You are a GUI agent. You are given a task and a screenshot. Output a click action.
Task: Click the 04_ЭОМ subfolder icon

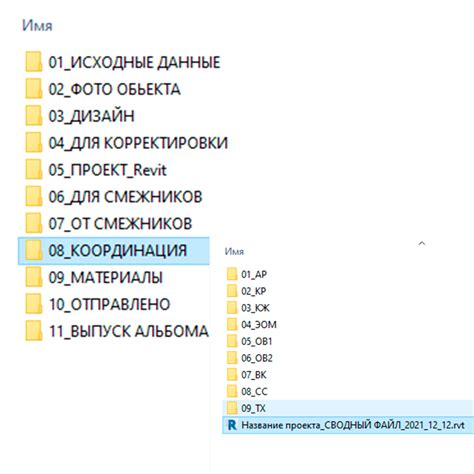click(x=232, y=324)
